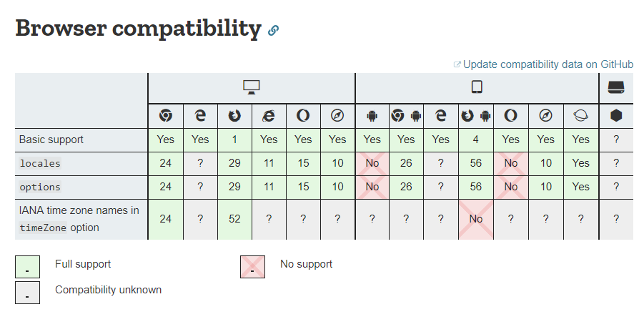Expand the Firefox Android 'No' timeZone cell
The height and width of the screenshot is (332, 644).
[x=475, y=219]
